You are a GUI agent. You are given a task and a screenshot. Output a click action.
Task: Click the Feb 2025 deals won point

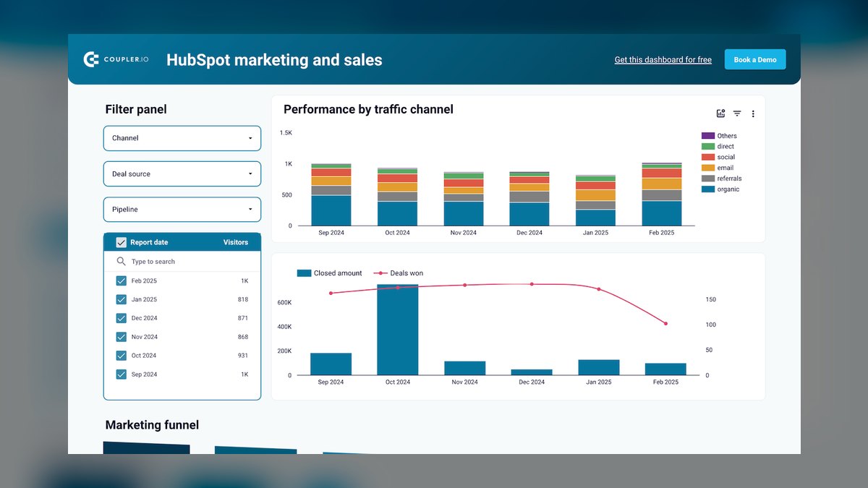pos(665,323)
